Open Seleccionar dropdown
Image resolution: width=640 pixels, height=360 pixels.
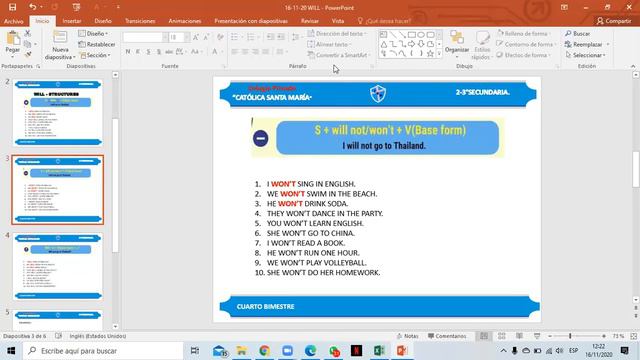[586, 55]
